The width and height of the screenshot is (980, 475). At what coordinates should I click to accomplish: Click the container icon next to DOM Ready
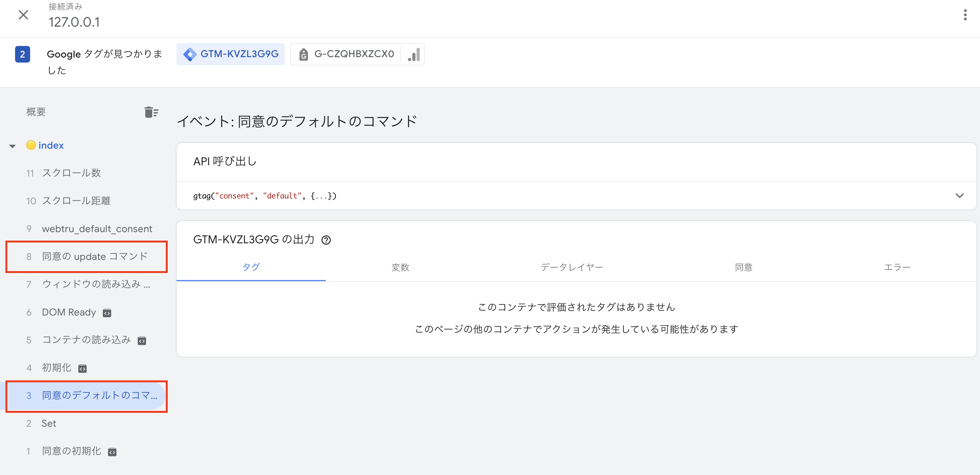tap(107, 313)
